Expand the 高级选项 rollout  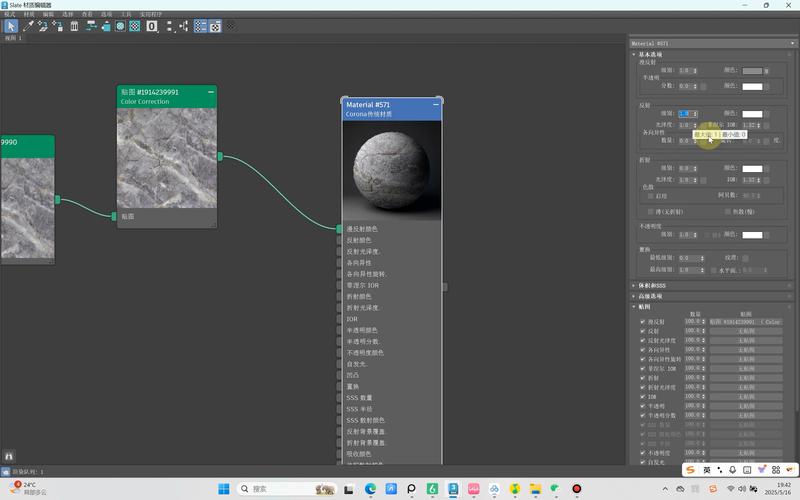[650, 296]
